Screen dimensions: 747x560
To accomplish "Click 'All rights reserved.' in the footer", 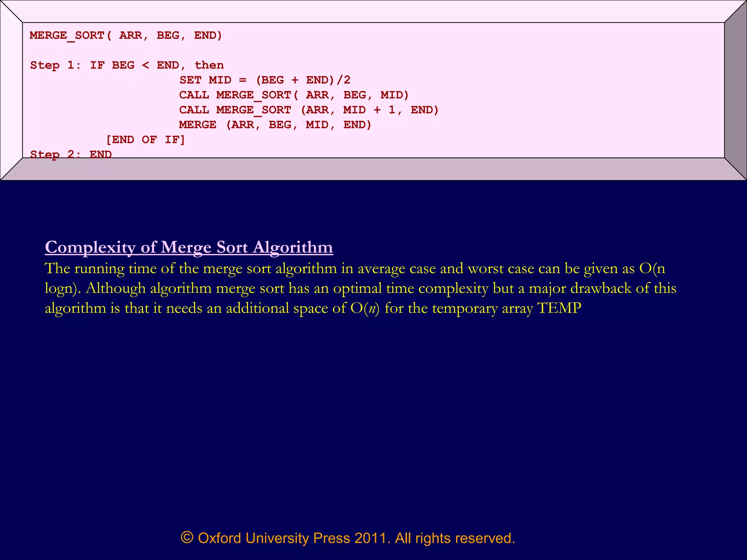I will coord(455,538).
